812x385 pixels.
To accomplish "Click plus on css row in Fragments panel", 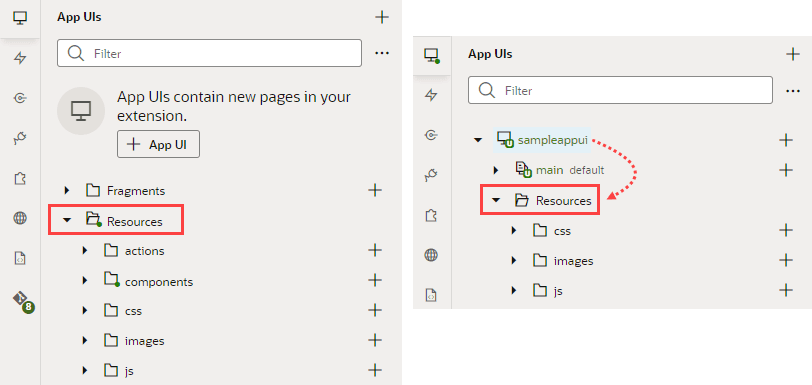I will pyautogui.click(x=375, y=310).
